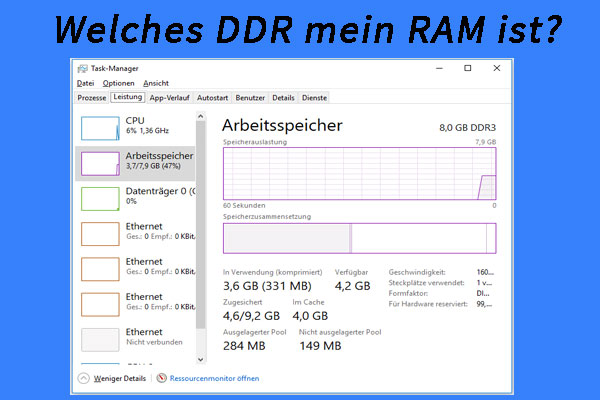Click the Weniger Details button label
The height and width of the screenshot is (400, 600).
click(120, 378)
